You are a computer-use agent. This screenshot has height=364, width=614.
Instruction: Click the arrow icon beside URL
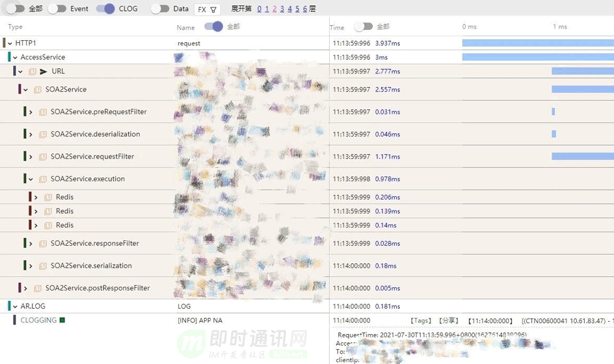click(44, 71)
